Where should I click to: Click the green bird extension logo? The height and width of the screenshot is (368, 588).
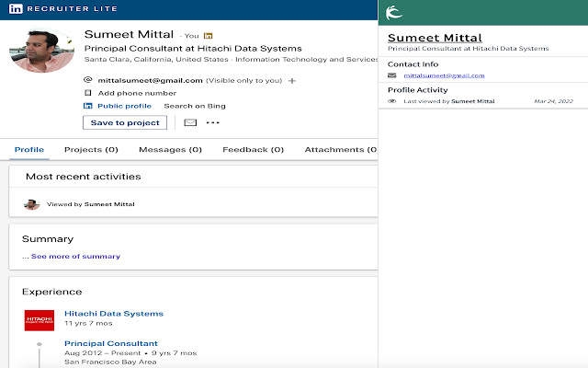[x=394, y=12]
